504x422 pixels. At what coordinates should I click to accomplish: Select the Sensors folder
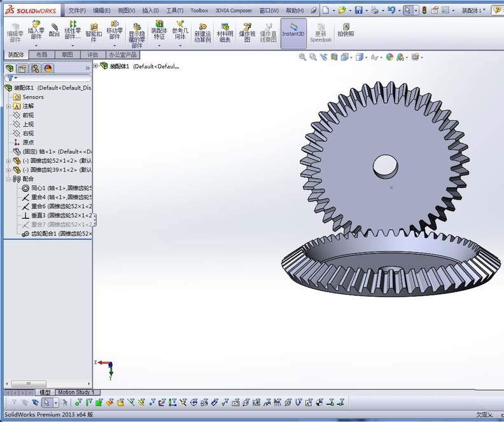(x=28, y=97)
